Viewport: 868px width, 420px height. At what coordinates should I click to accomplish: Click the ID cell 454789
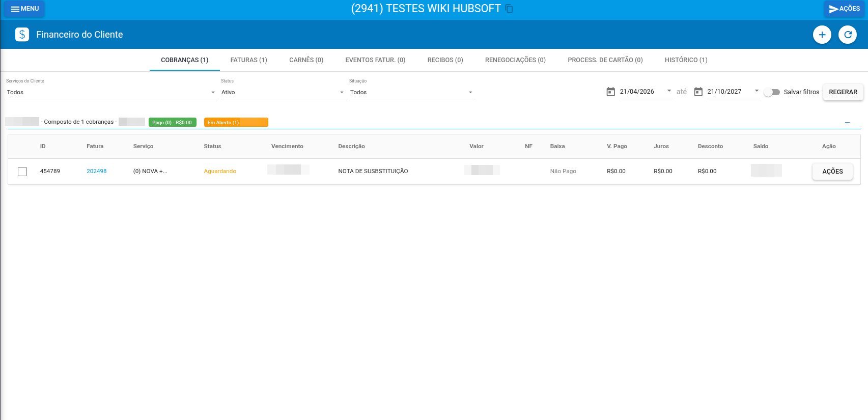click(x=50, y=171)
